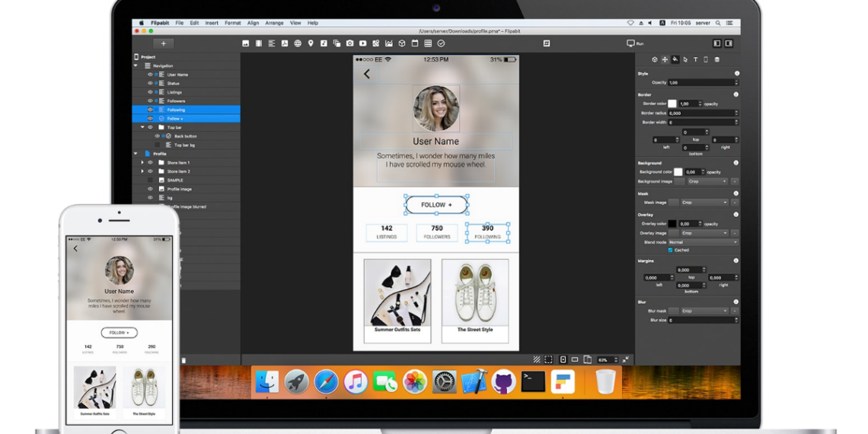Click the add (+) button in toolbar
The image size is (868, 434).
[x=163, y=43]
